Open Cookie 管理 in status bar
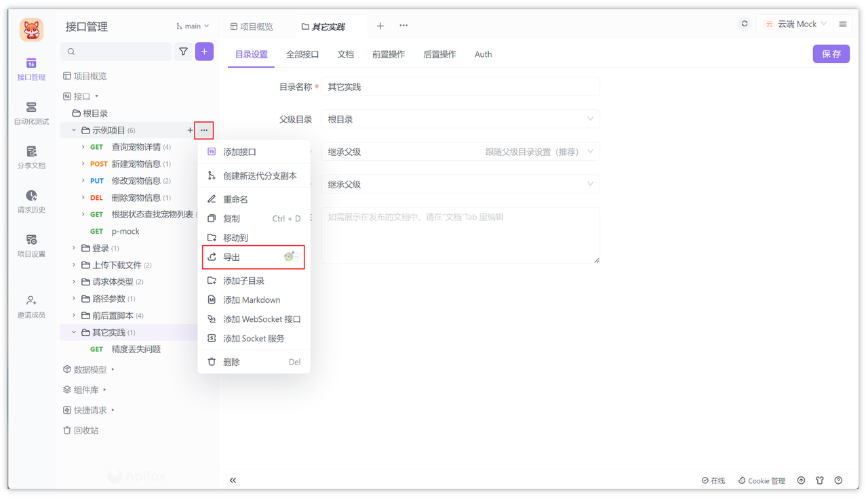 click(762, 480)
